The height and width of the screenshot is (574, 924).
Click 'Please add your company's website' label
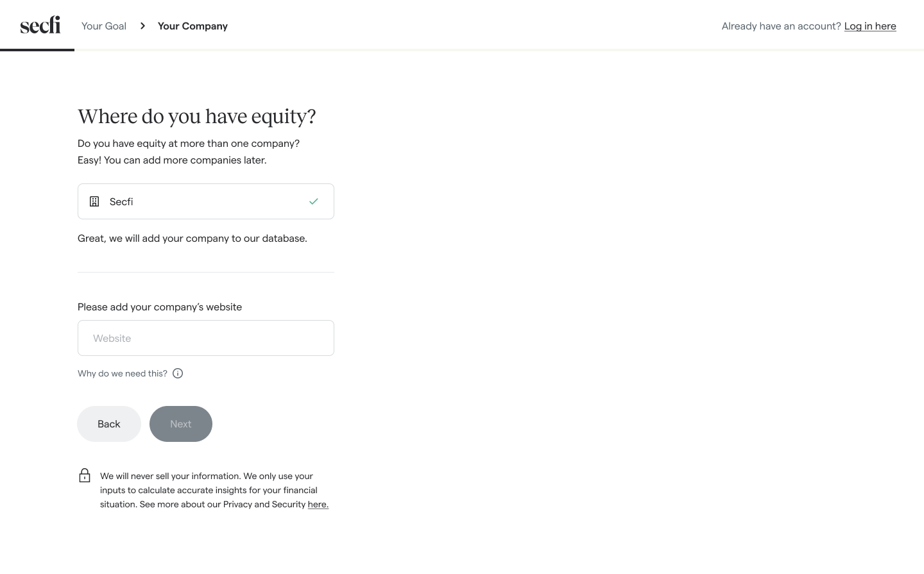pyautogui.click(x=160, y=307)
